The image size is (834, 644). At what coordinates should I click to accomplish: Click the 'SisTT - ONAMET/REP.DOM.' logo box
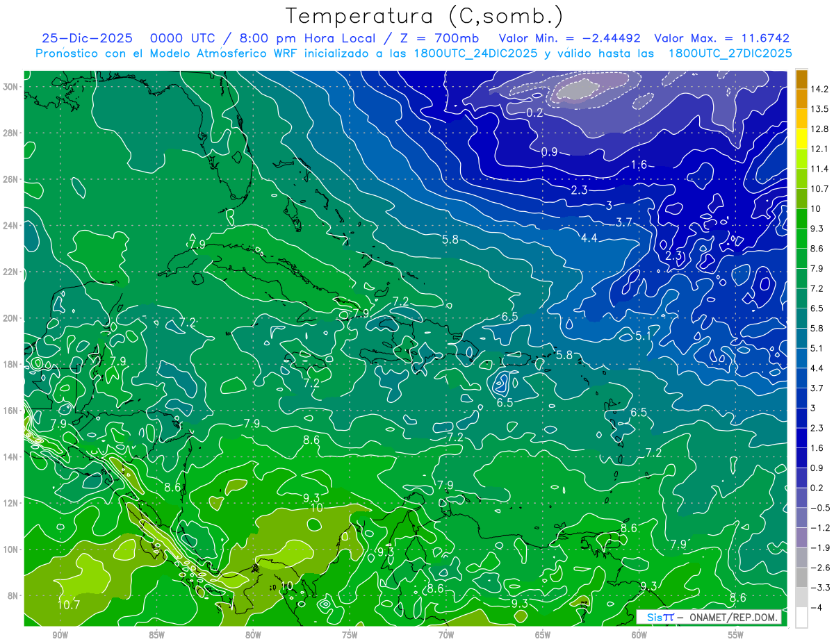tap(709, 617)
